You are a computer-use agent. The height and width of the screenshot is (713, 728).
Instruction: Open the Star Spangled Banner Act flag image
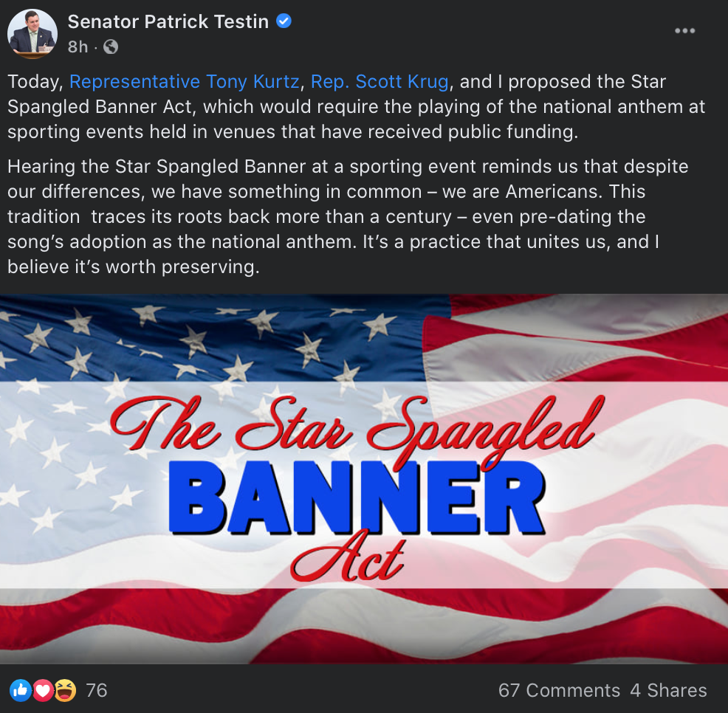364,478
